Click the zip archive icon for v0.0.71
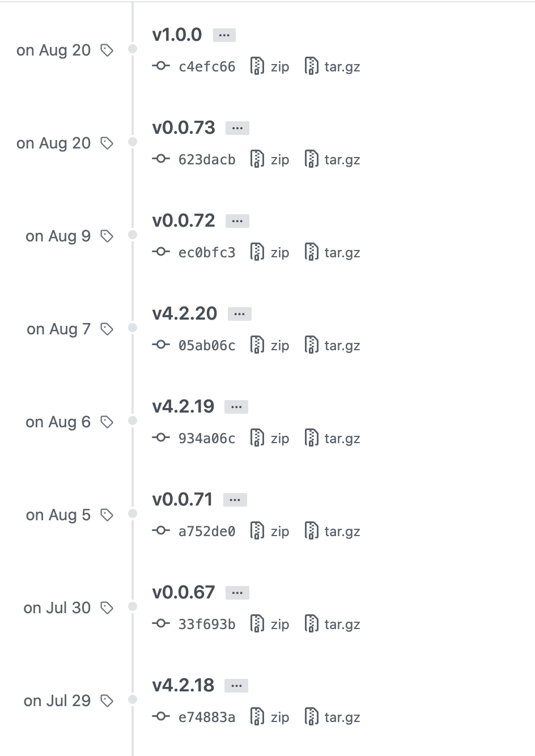The width and height of the screenshot is (535, 756). (x=257, y=531)
